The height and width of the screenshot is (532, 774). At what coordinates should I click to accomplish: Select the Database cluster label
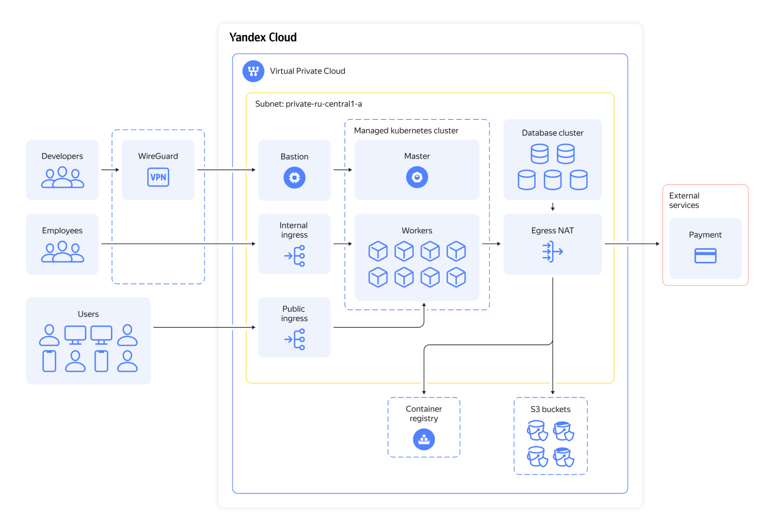pyautogui.click(x=553, y=133)
